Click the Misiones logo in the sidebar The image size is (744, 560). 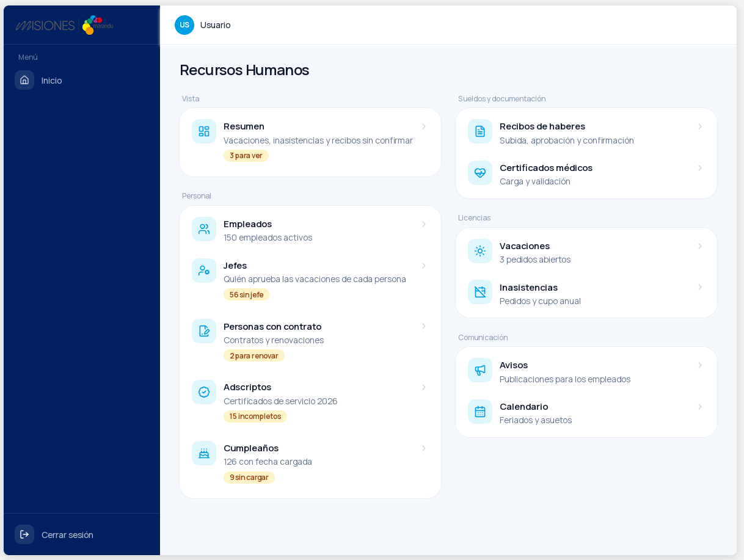(64, 25)
